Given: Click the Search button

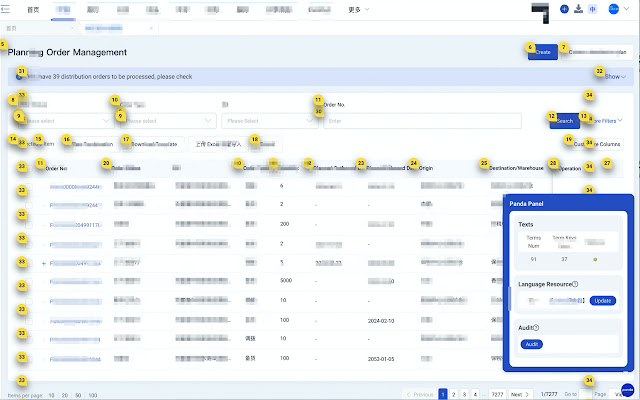Looking at the screenshot, I should 564,121.
